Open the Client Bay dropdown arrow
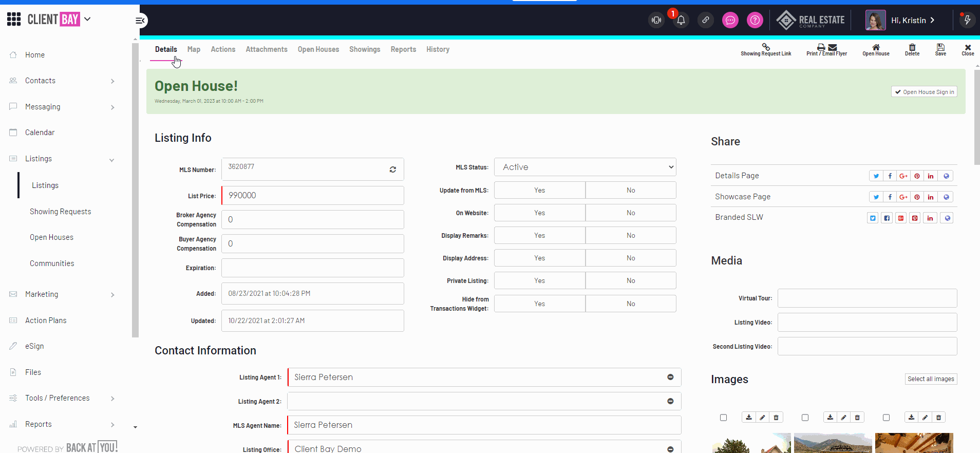The height and width of the screenshot is (453, 980). coord(87,19)
